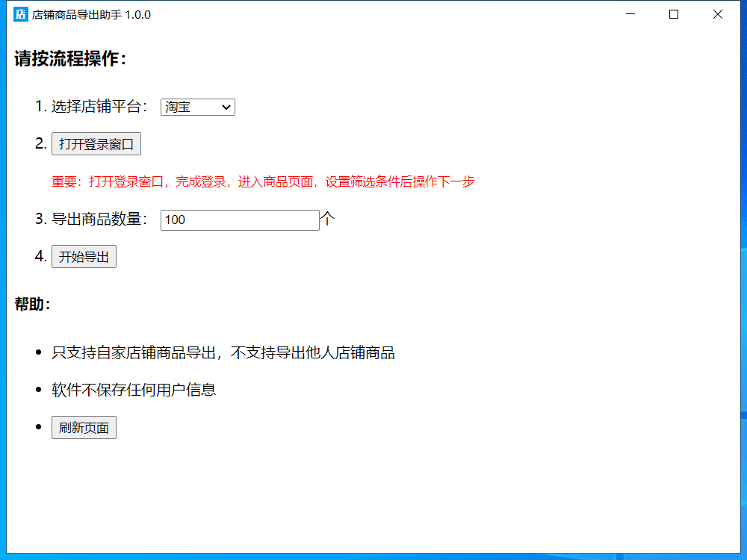This screenshot has width=747, height=560.
Task: Focus the export quantity field showing 100
Action: 240,220
